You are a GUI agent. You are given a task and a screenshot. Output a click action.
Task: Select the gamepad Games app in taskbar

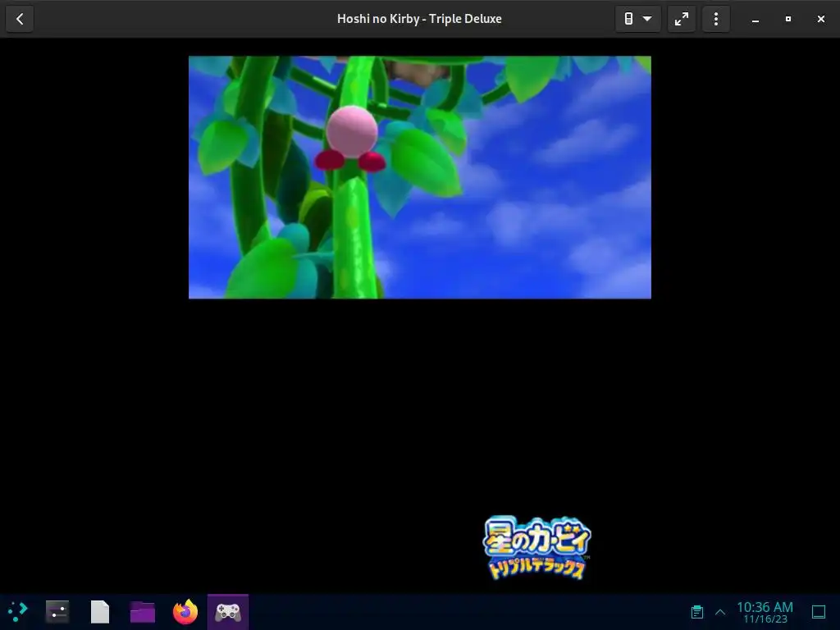tap(228, 611)
